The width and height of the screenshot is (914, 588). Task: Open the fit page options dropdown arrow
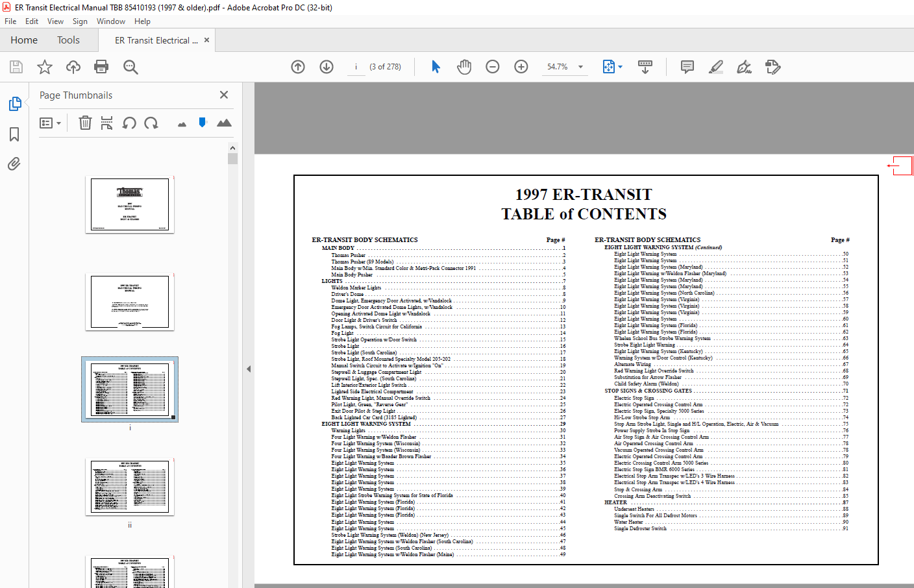pyautogui.click(x=621, y=67)
